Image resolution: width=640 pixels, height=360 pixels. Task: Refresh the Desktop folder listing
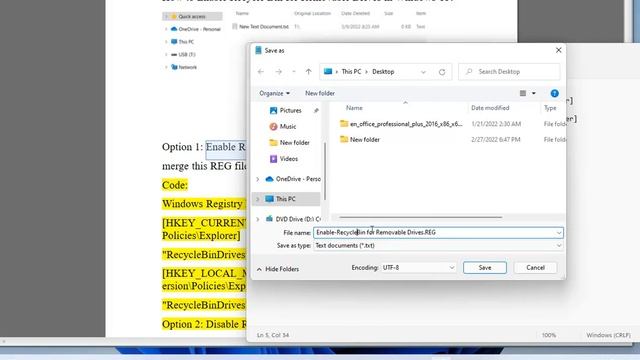pyautogui.click(x=442, y=72)
